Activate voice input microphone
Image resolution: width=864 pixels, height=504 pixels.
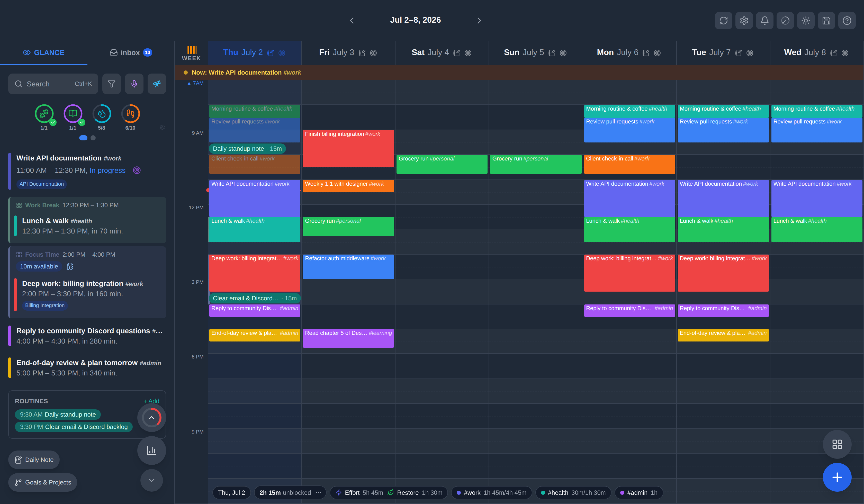click(x=134, y=84)
